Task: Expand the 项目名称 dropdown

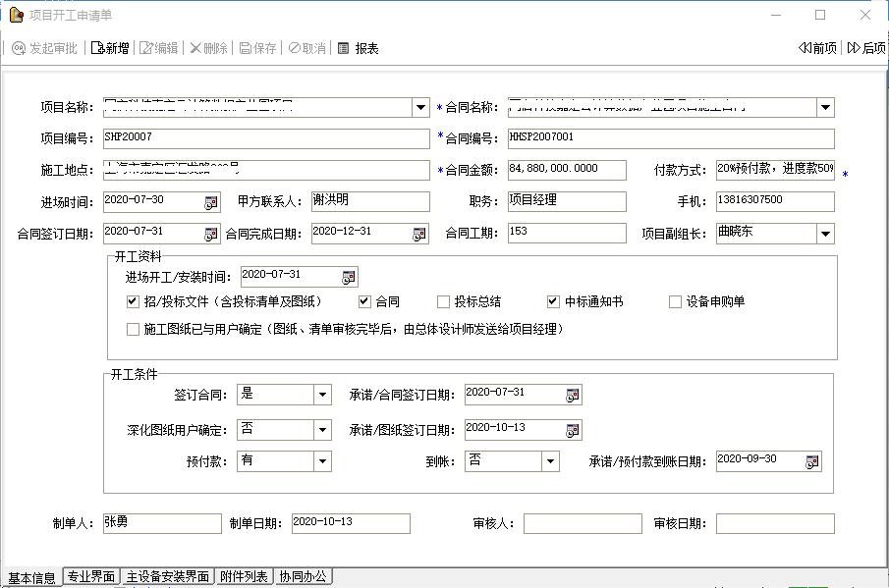Action: click(420, 108)
